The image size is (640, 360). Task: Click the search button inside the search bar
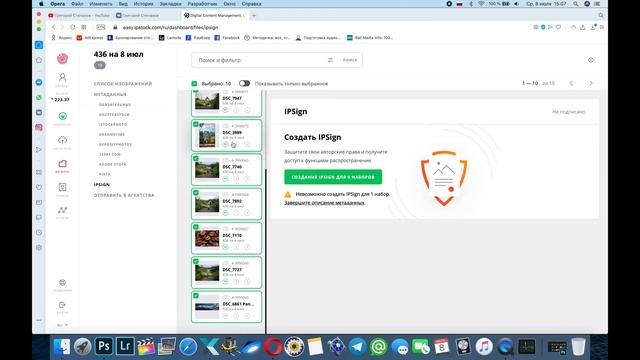(x=349, y=60)
